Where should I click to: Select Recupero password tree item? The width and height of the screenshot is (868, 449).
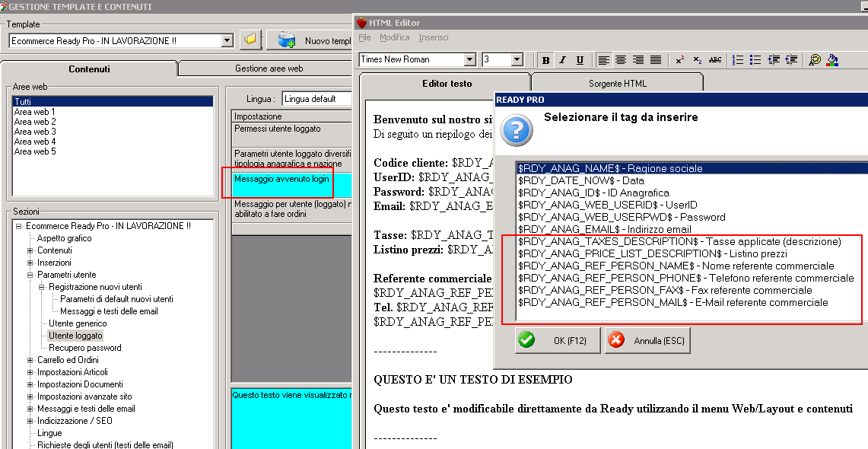pos(84,348)
